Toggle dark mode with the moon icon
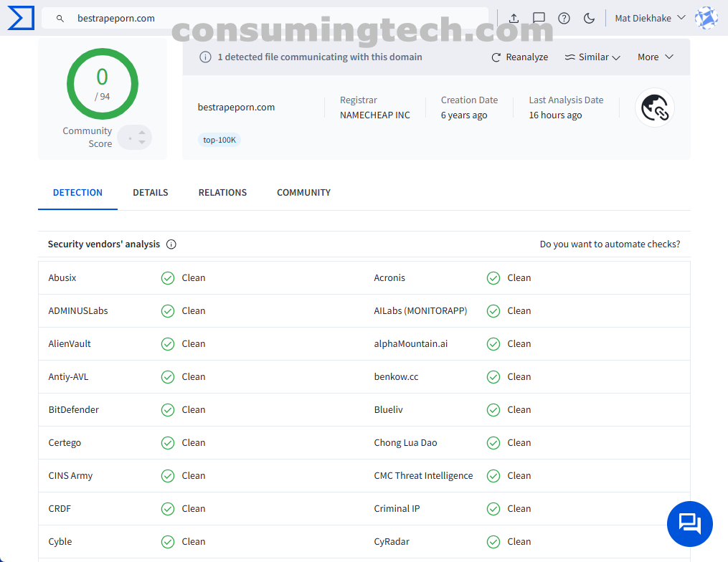The image size is (728, 562). click(589, 19)
